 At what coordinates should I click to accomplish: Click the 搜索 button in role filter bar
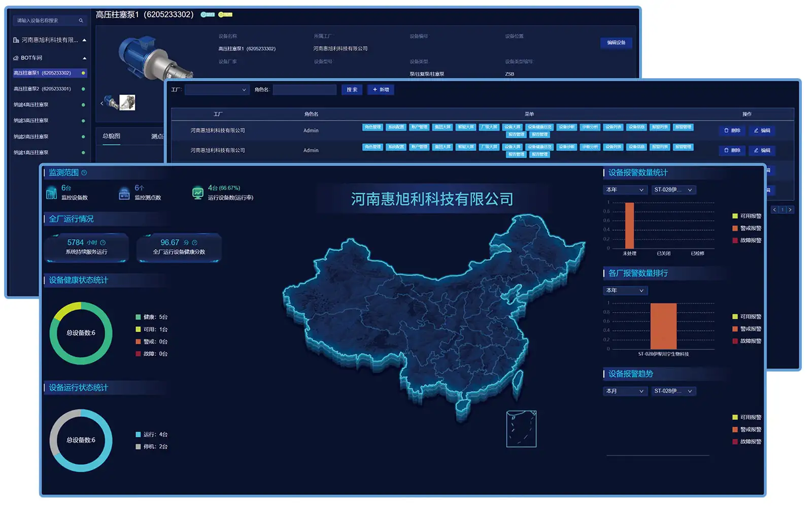(352, 90)
